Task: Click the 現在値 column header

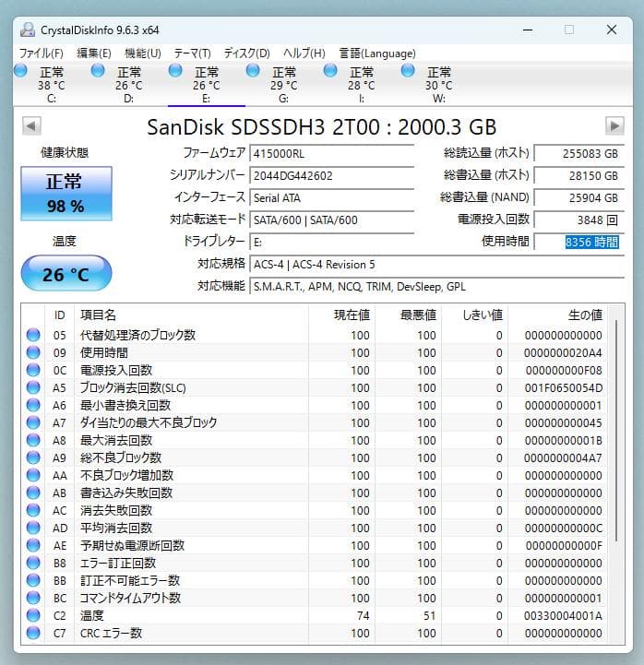Action: [x=342, y=315]
